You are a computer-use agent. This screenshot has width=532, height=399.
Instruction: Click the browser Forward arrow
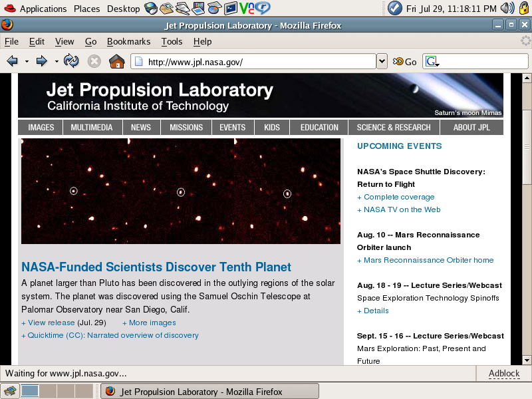[x=41, y=61]
